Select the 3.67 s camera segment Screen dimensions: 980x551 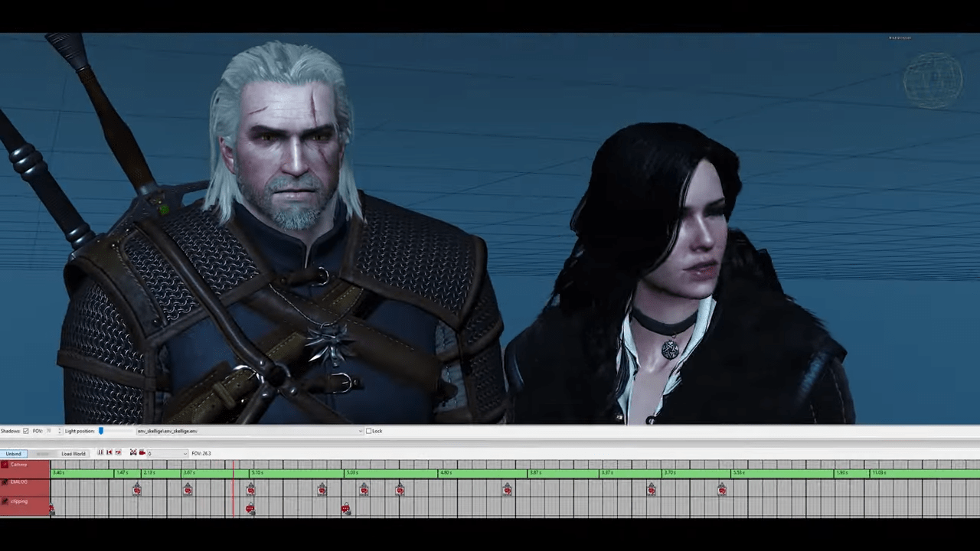point(215,474)
